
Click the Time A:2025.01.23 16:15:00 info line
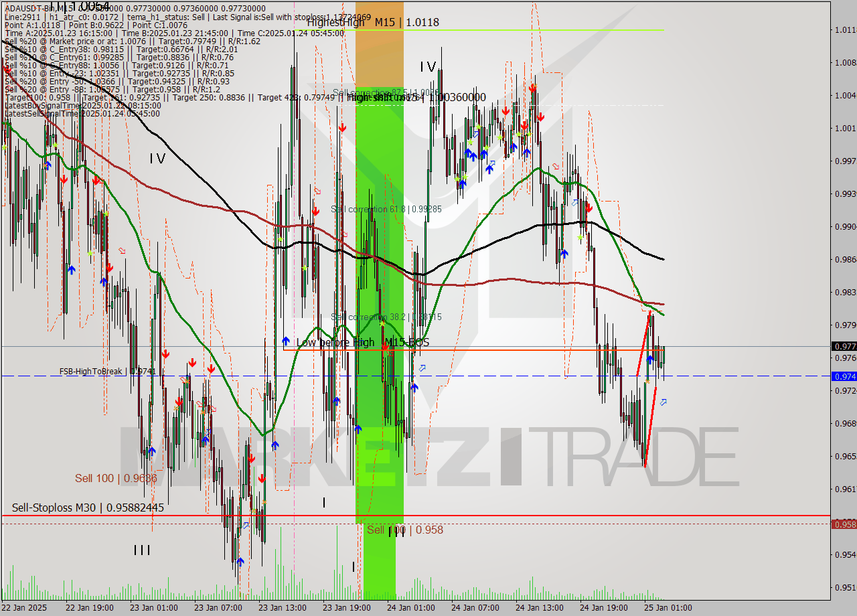click(175, 33)
